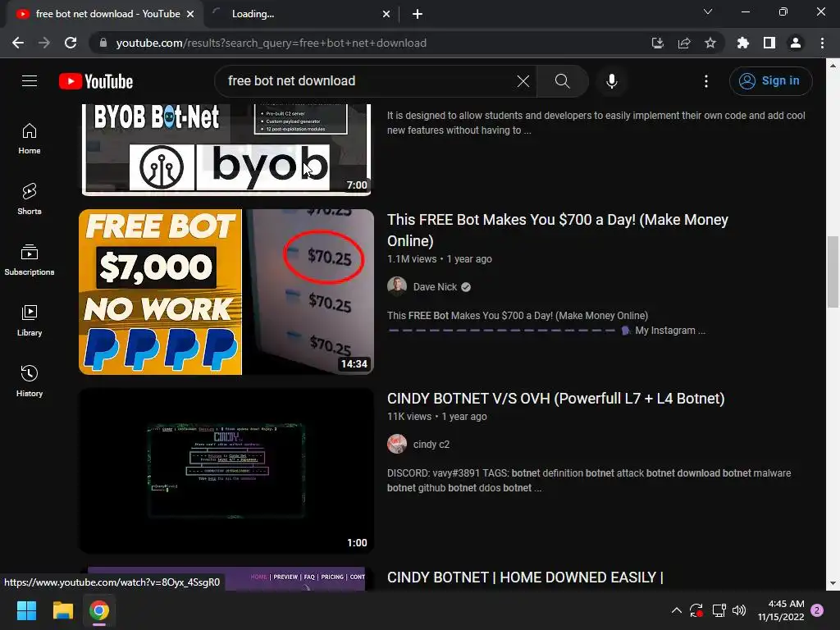
Task: Open History in the sidebar
Action: [x=30, y=381]
